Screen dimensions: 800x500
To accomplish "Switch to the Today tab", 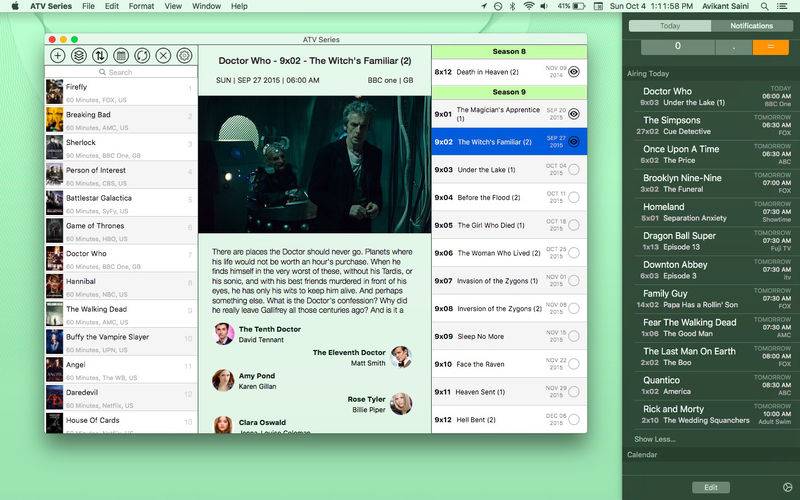I will 670,26.
